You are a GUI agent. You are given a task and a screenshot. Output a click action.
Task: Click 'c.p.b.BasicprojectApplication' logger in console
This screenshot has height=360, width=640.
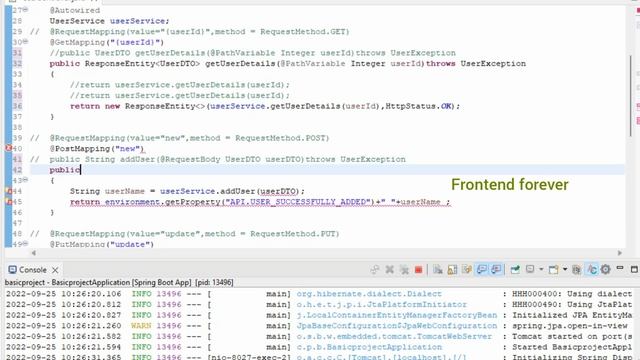pos(369,347)
